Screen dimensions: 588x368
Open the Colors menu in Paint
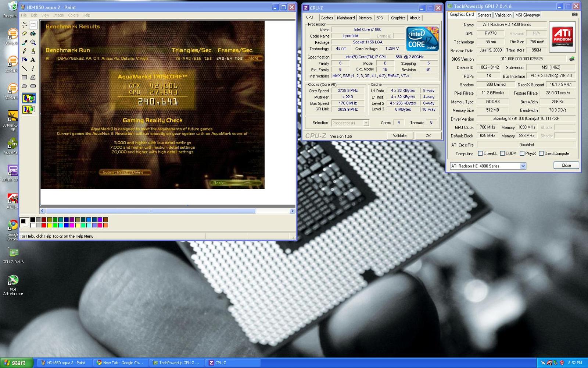click(73, 15)
